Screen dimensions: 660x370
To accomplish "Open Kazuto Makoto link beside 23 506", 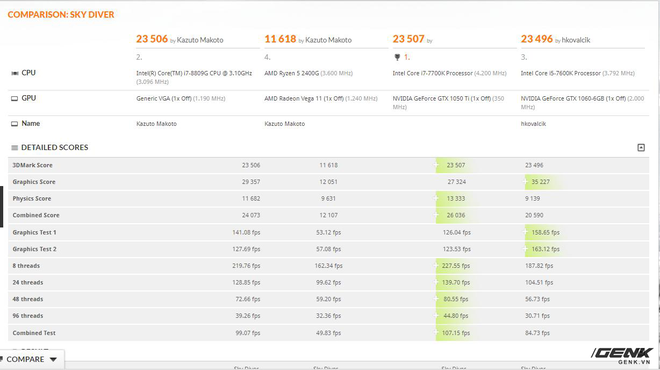I will pyautogui.click(x=200, y=40).
